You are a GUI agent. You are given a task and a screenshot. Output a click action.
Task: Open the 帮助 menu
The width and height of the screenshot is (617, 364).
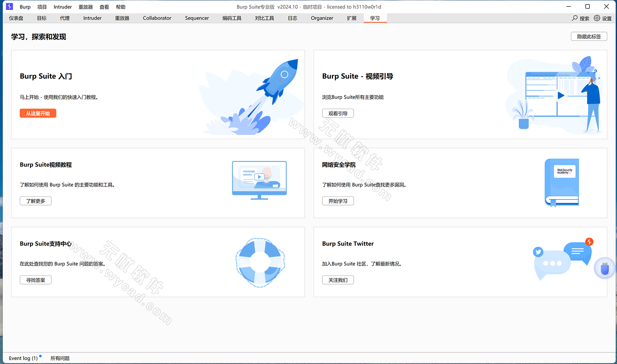click(121, 7)
